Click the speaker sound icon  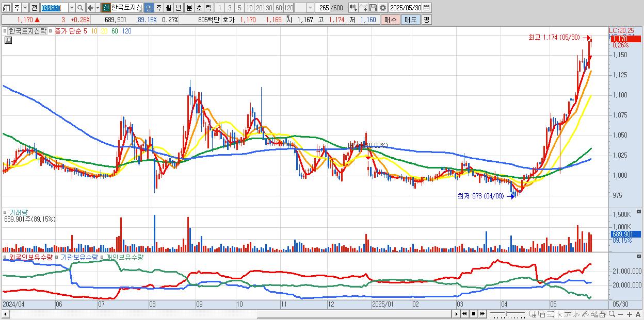(90, 8)
